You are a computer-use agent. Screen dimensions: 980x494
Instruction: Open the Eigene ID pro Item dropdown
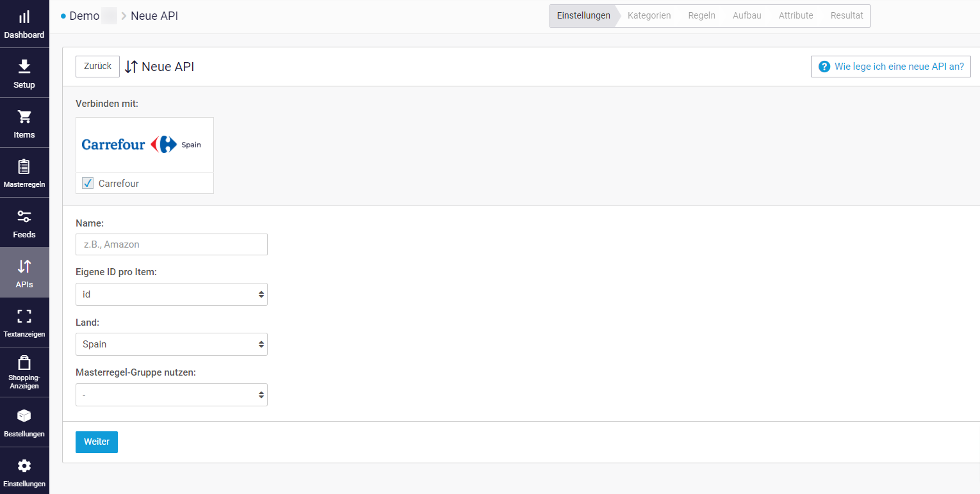(172, 294)
